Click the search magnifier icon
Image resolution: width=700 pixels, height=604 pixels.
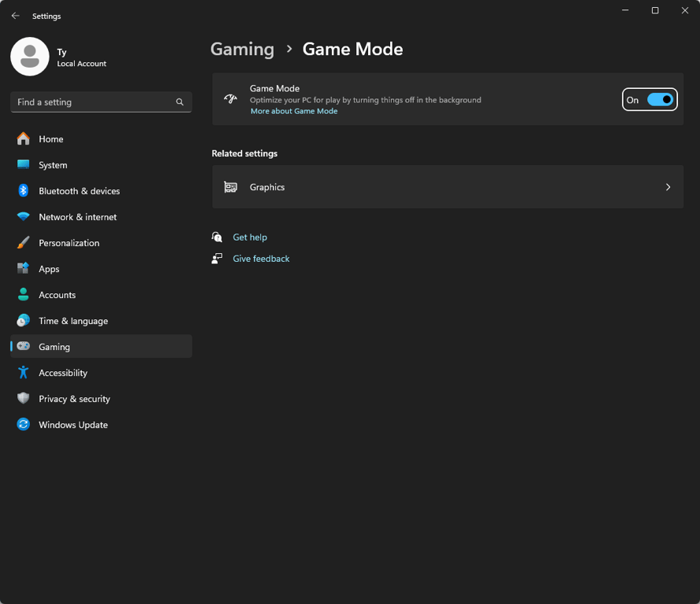tap(179, 102)
